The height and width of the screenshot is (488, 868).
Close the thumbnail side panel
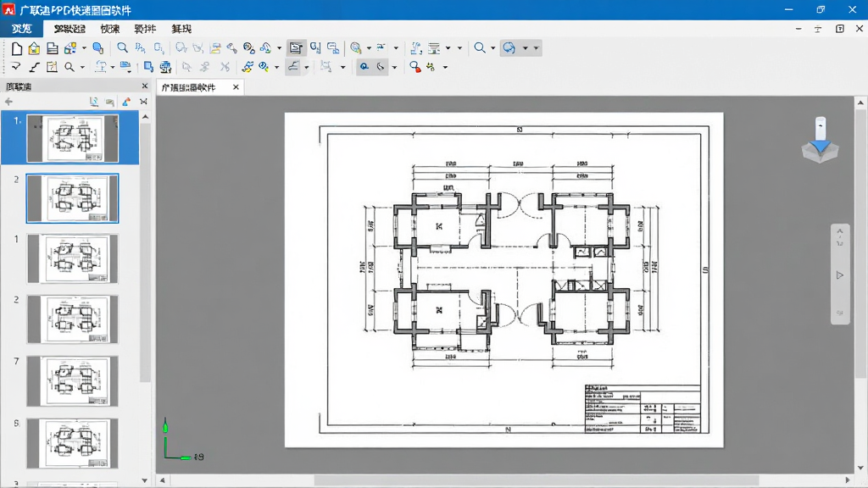tap(145, 86)
